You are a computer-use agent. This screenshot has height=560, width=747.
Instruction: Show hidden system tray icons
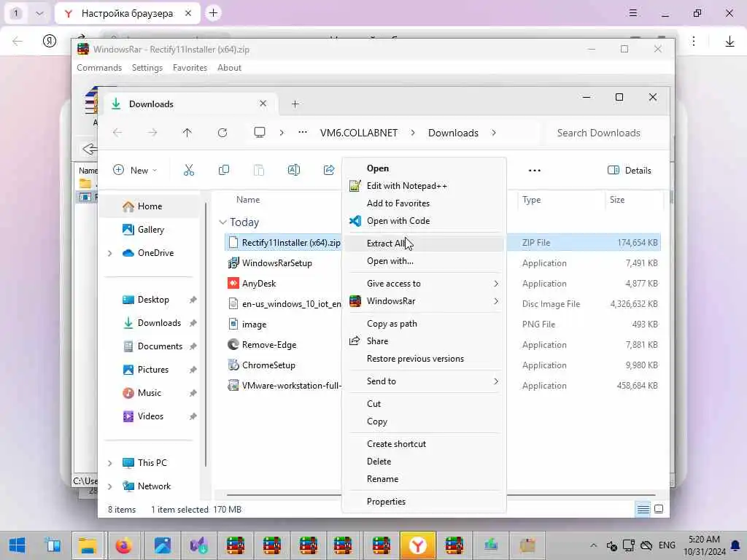[593, 545]
